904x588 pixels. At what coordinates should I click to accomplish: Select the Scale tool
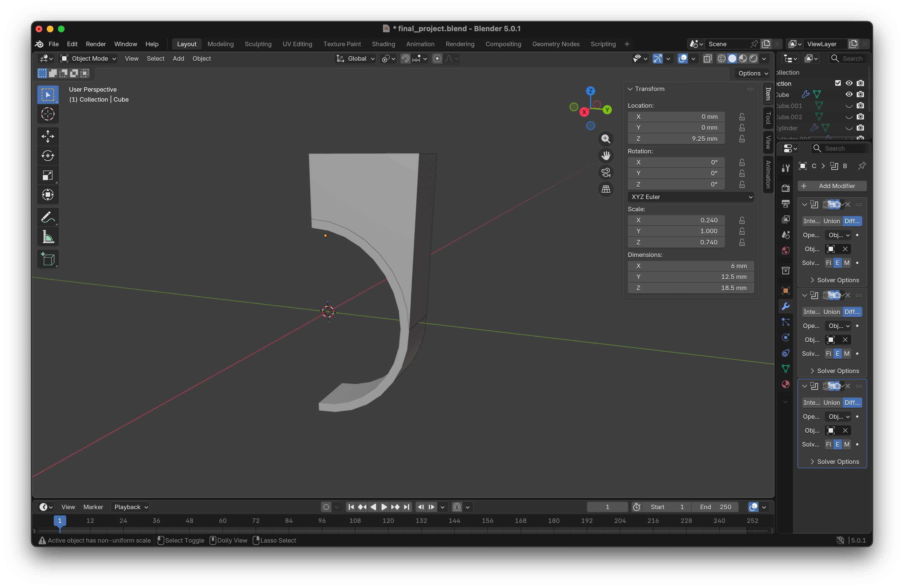click(x=48, y=175)
